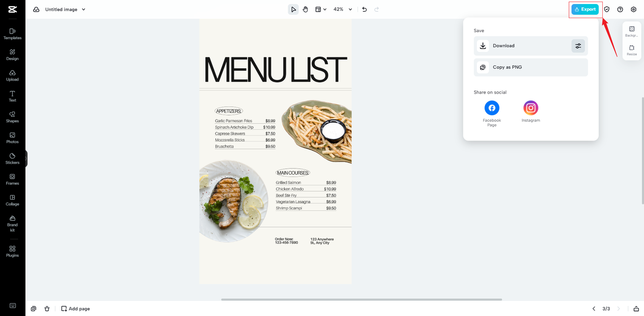Image resolution: width=644 pixels, height=316 pixels.
Task: Open the Collage panel
Action: (13, 200)
